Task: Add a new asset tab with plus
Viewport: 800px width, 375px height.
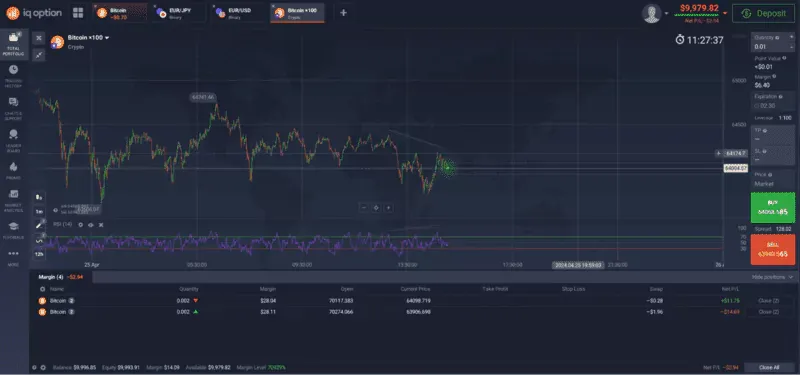Action: (x=343, y=13)
